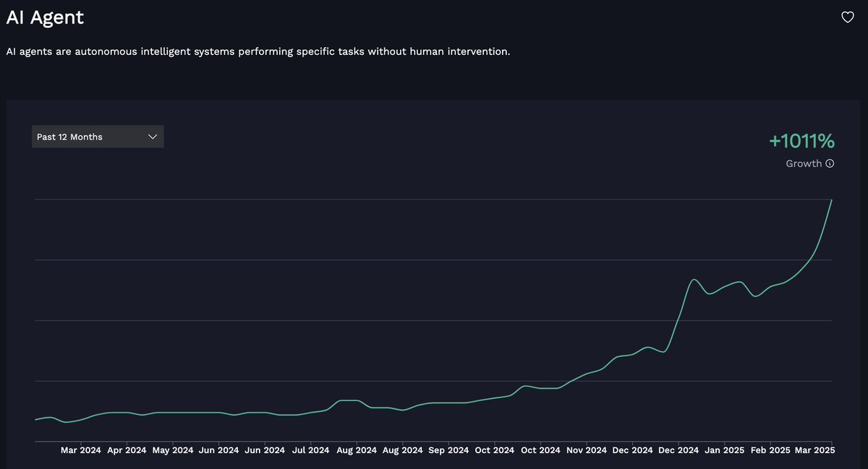
Task: Click the AI agents description sentence
Action: (x=258, y=52)
